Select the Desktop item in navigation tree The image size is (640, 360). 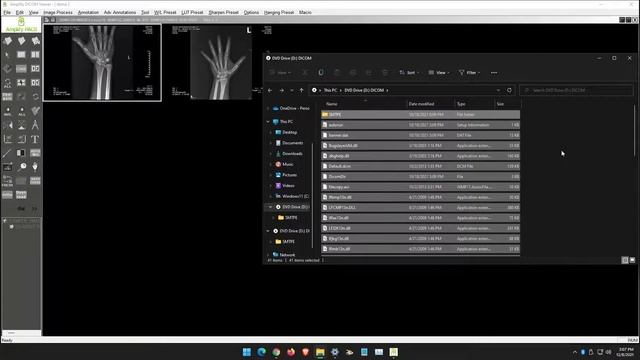289,132
